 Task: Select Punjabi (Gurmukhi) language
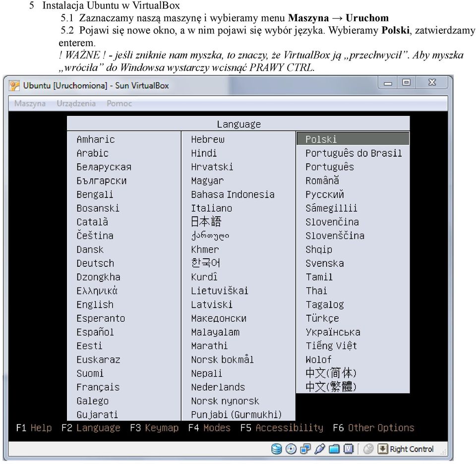click(237, 414)
